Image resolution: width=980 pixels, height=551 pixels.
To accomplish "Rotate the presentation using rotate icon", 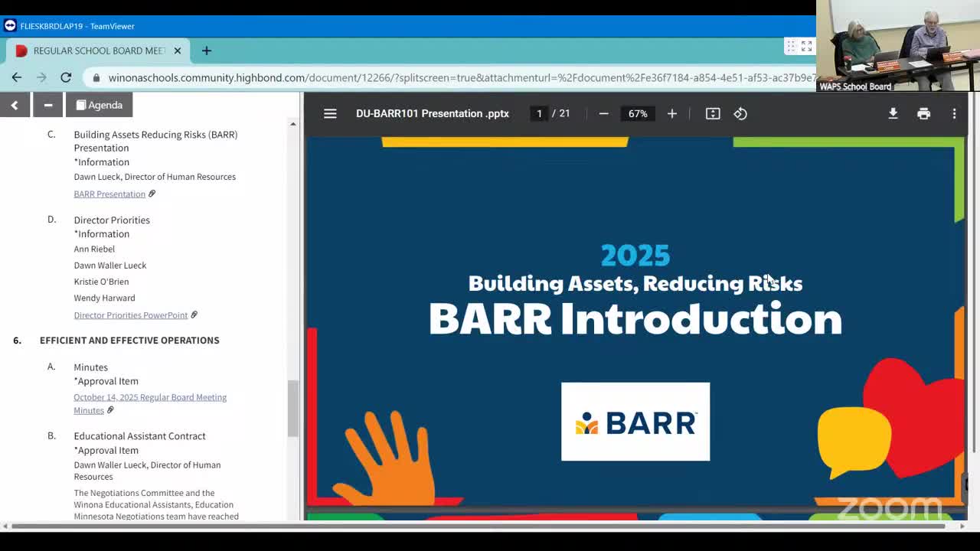I will [x=740, y=113].
